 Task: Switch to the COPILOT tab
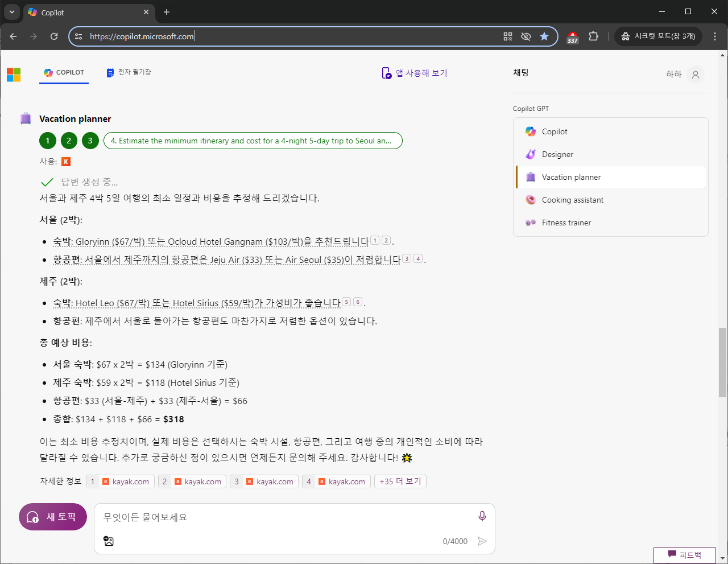tap(64, 73)
